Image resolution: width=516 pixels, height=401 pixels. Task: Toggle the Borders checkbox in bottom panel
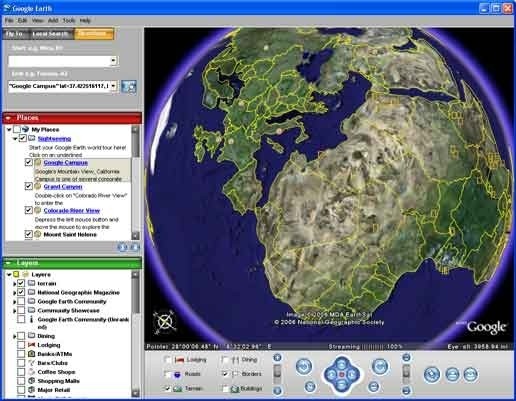(x=225, y=374)
